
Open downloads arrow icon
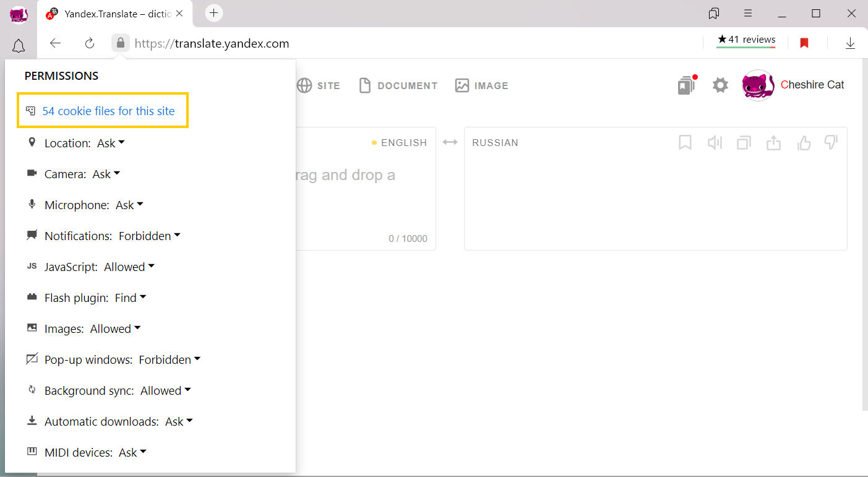coord(850,43)
